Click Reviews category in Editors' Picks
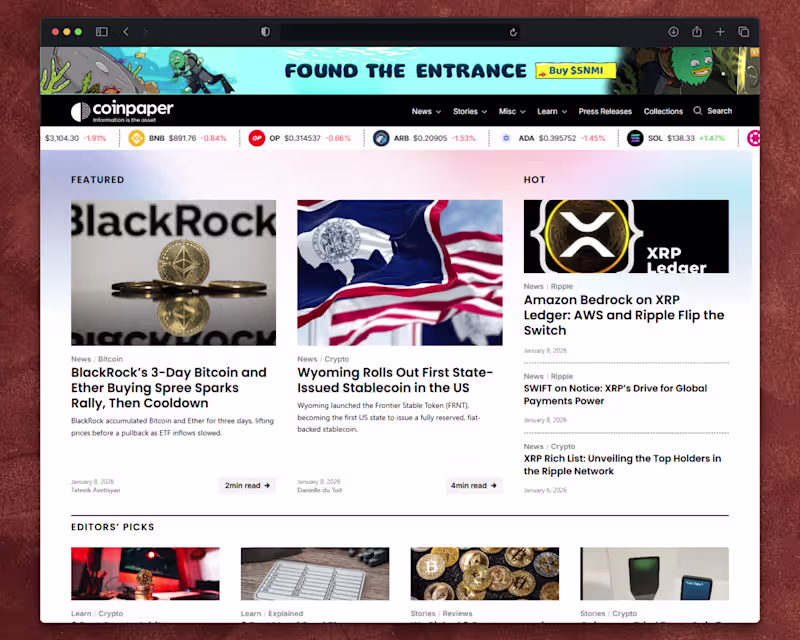 tap(457, 613)
